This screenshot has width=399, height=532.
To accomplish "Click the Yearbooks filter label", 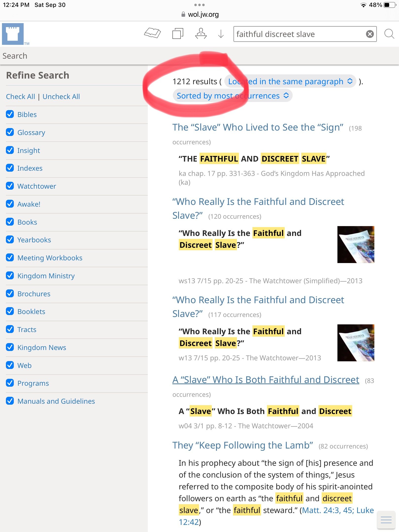I will pyautogui.click(x=34, y=240).
